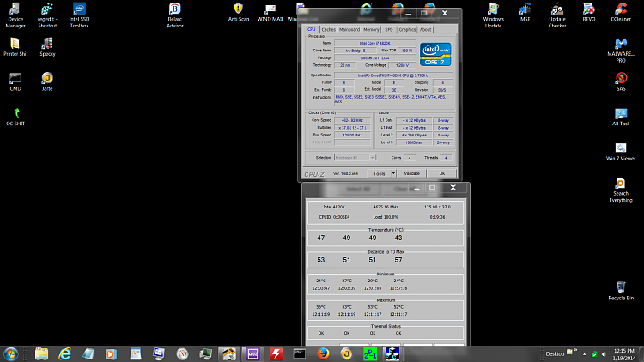644x362 pixels.
Task: Launch the Speccy desktop icon
Action: click(47, 47)
